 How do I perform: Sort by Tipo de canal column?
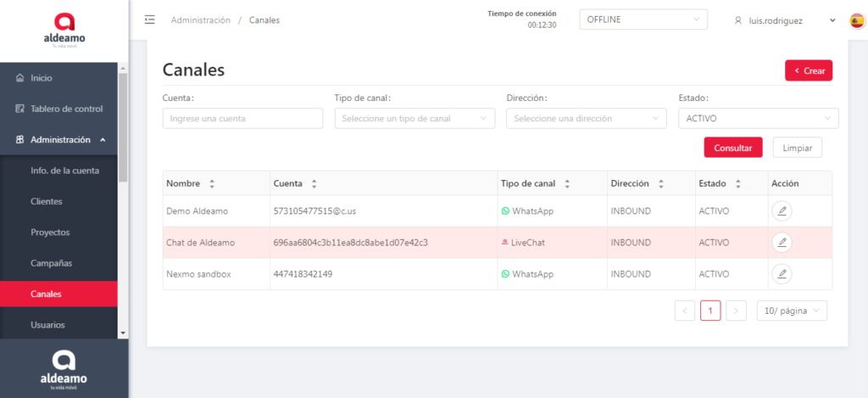[x=567, y=183]
